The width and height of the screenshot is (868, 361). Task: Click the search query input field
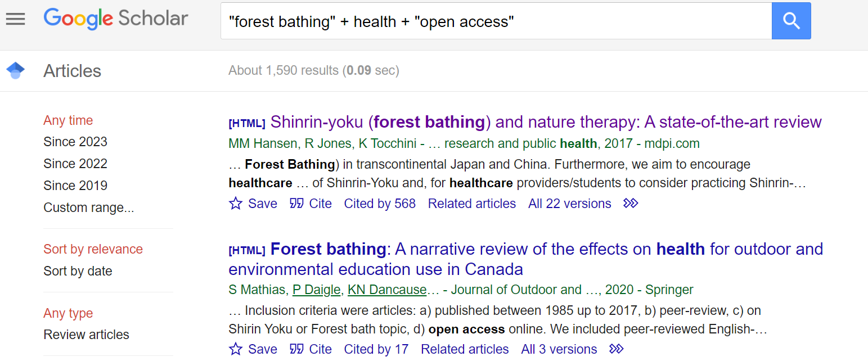[x=495, y=21]
